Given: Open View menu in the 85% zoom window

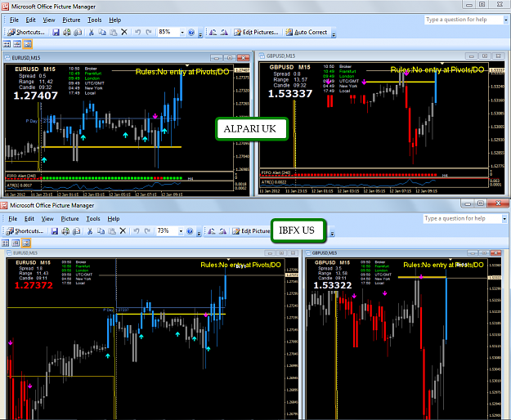Looking at the screenshot, I should coord(49,20).
